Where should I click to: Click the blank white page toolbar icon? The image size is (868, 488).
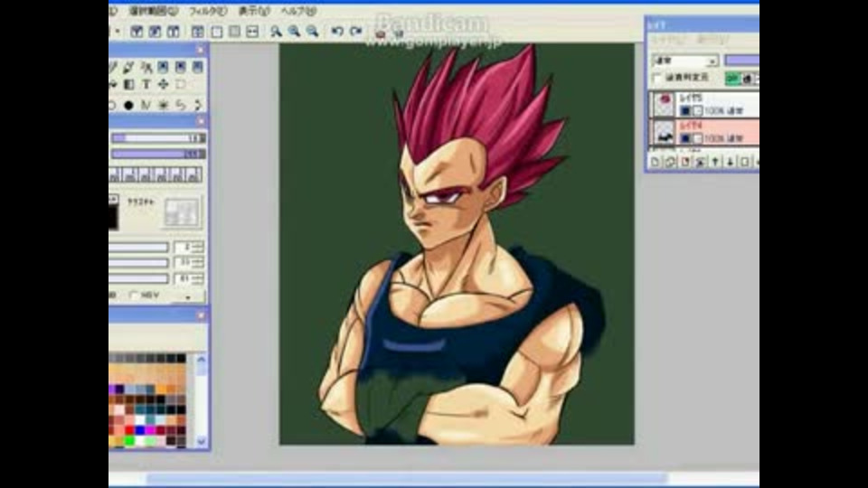click(216, 32)
